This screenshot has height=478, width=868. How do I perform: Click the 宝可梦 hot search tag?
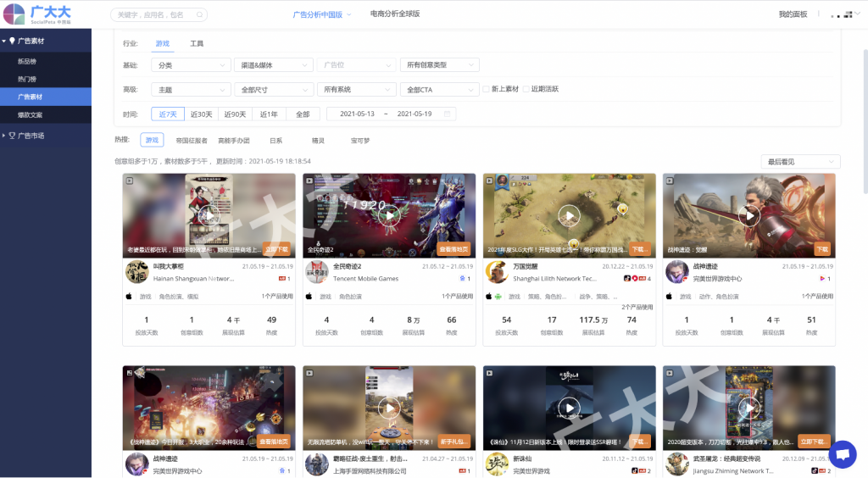[x=359, y=141]
